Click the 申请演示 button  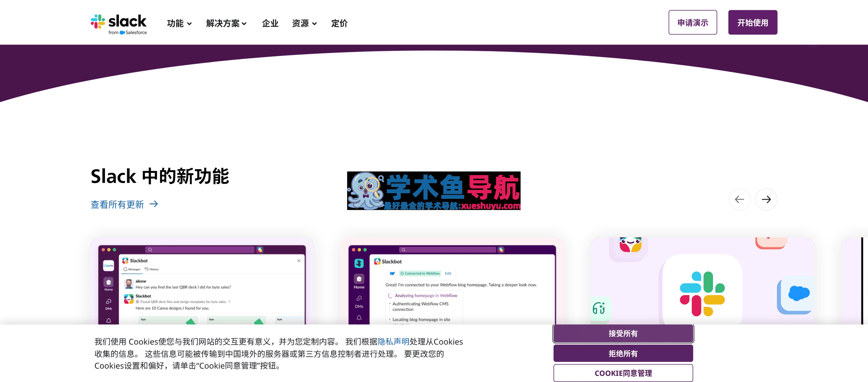[x=693, y=22]
